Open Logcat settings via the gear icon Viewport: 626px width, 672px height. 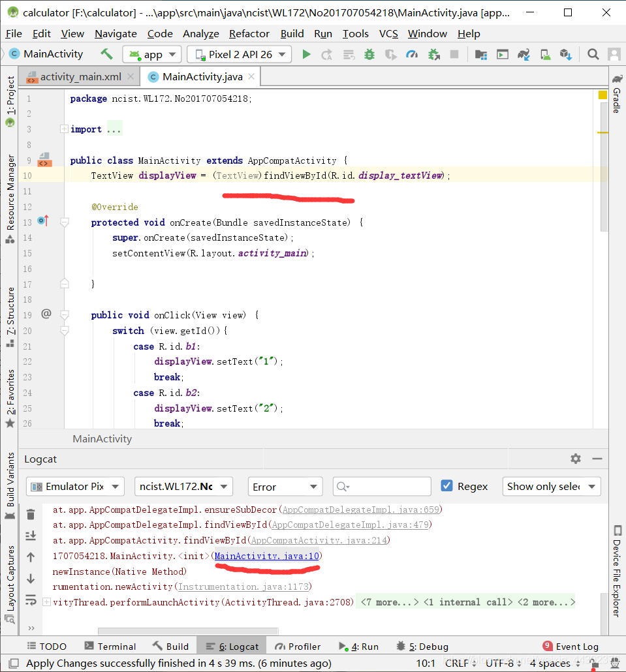click(575, 459)
